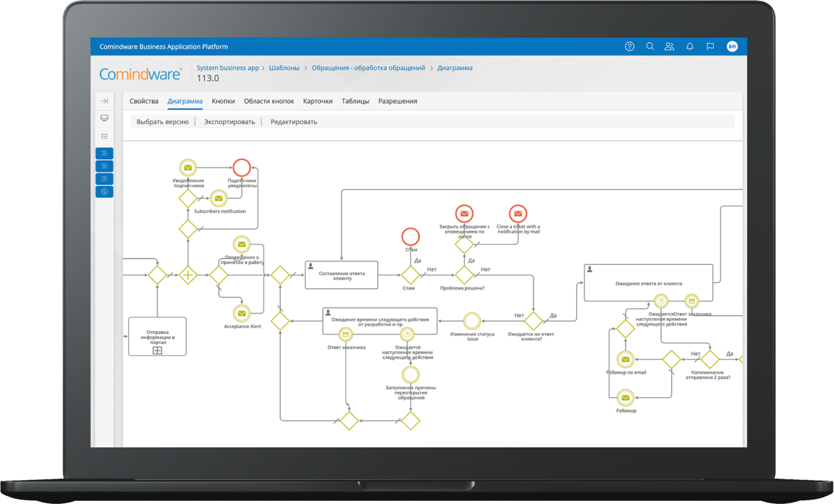Click the checklist icon in left sidebar

tap(104, 136)
